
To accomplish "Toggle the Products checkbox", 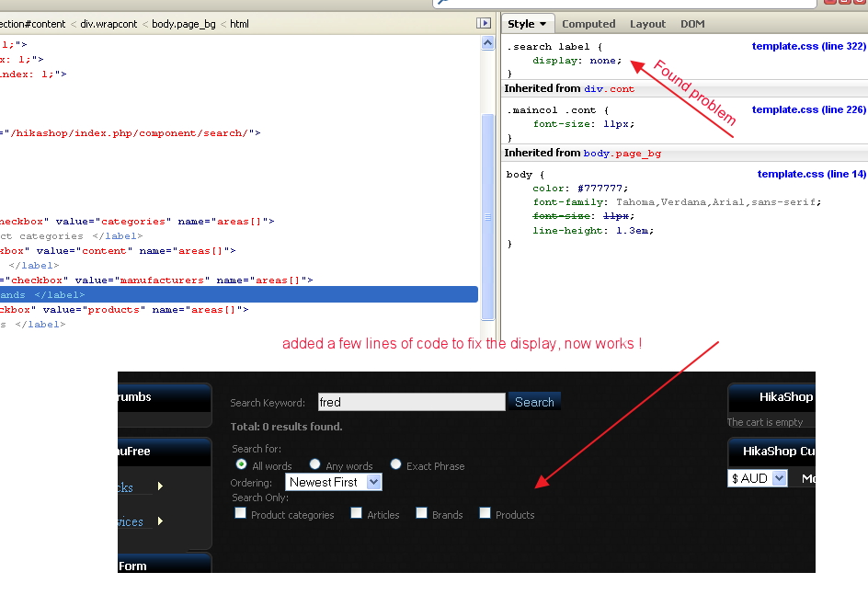I will (x=485, y=514).
